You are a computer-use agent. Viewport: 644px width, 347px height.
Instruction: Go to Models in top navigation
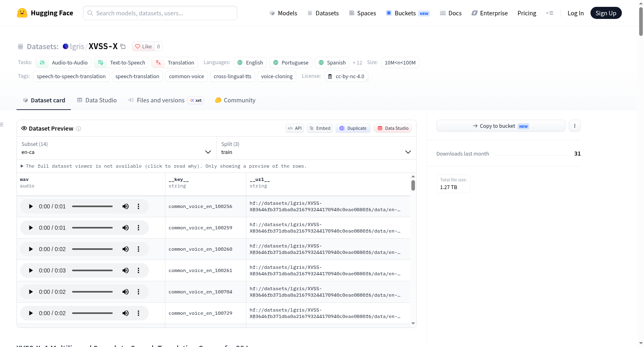point(283,13)
